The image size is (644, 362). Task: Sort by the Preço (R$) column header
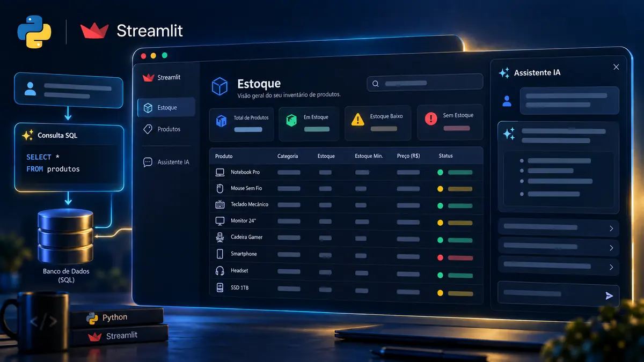(x=408, y=156)
